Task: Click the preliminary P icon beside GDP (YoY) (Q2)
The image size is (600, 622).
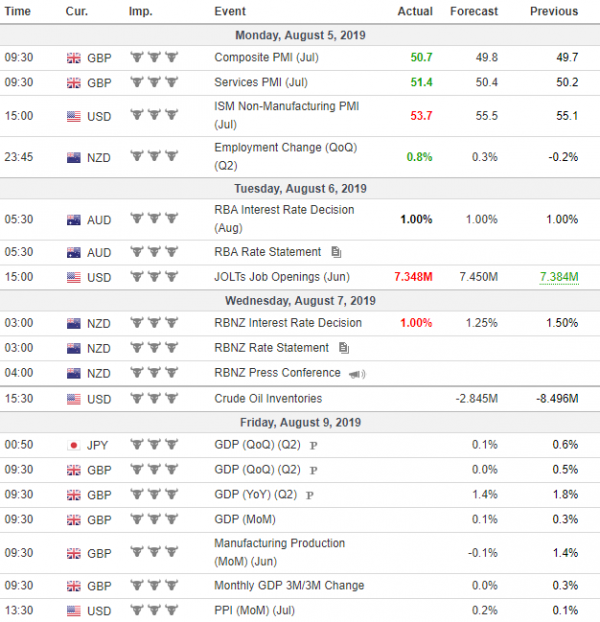Action: [310, 495]
